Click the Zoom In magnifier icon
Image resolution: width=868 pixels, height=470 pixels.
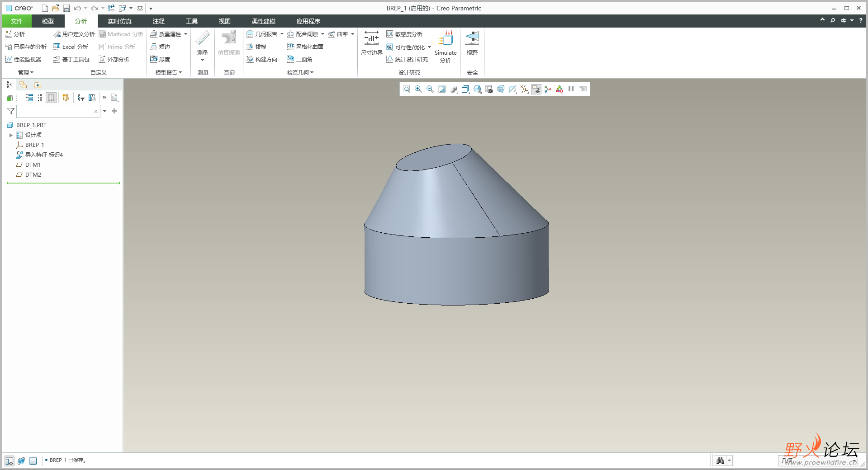[x=418, y=89]
